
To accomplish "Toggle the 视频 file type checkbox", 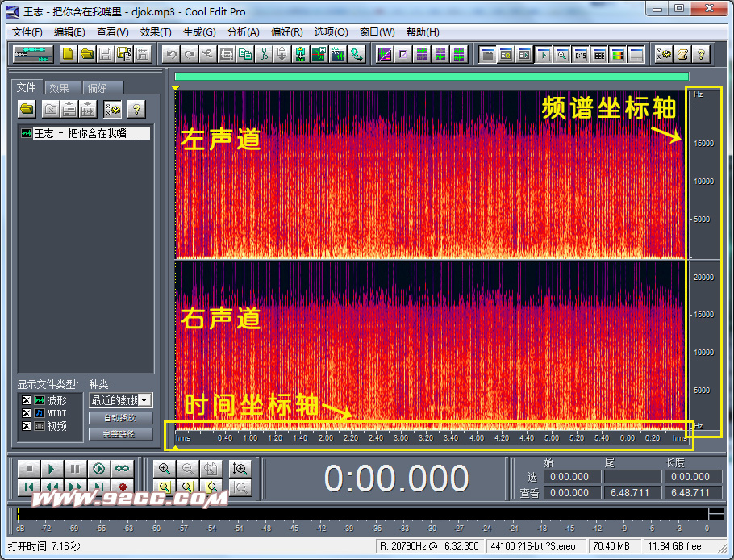I will coord(27,426).
